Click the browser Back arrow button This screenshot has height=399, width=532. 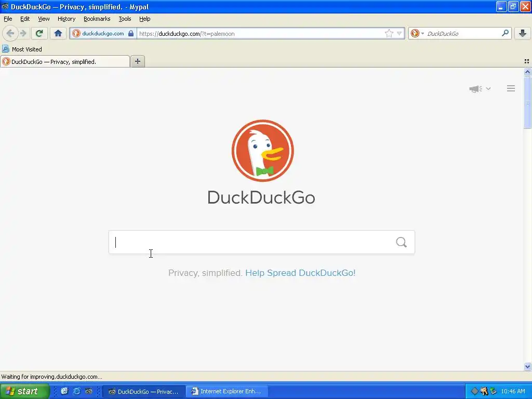click(10, 33)
